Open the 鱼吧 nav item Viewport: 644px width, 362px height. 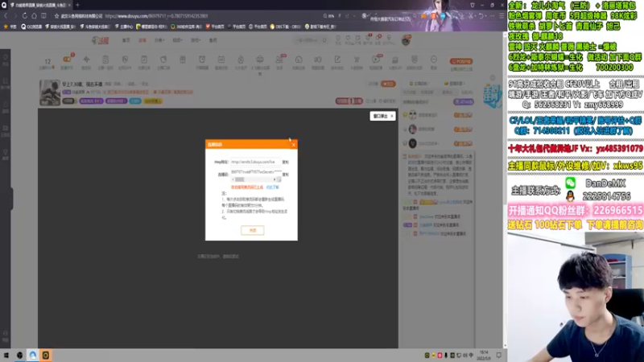[x=213, y=40]
